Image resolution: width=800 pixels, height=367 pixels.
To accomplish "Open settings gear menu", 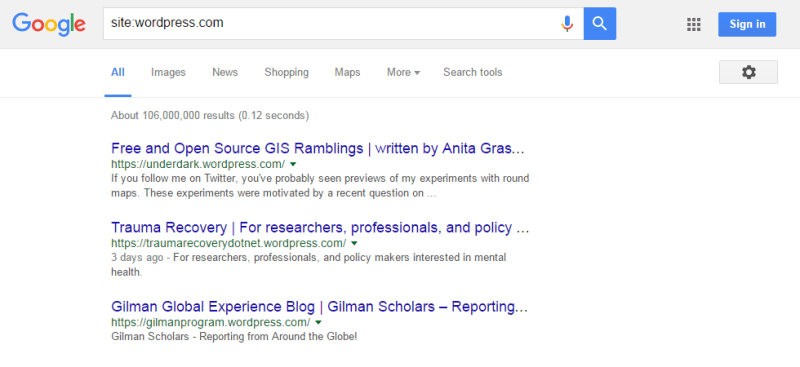I will tap(748, 72).
